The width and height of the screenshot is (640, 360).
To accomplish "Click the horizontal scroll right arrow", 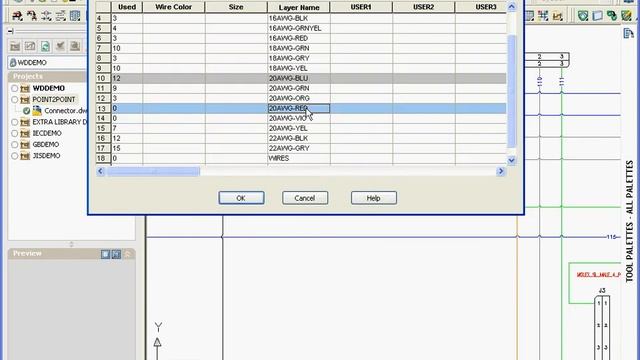I will tap(501, 171).
